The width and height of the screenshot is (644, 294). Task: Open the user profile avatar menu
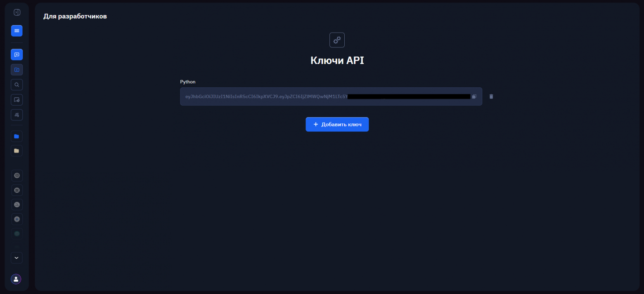16,279
